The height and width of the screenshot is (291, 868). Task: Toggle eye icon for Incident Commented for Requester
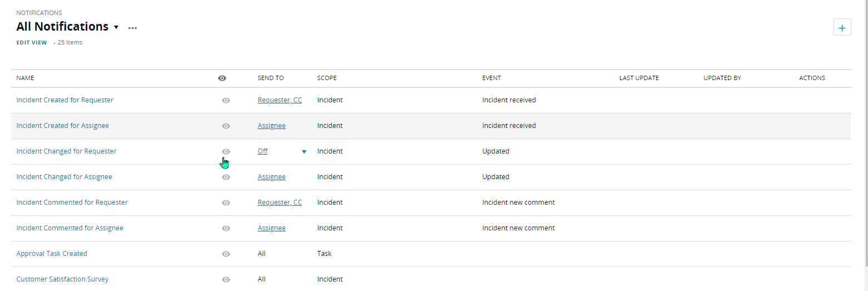click(226, 203)
